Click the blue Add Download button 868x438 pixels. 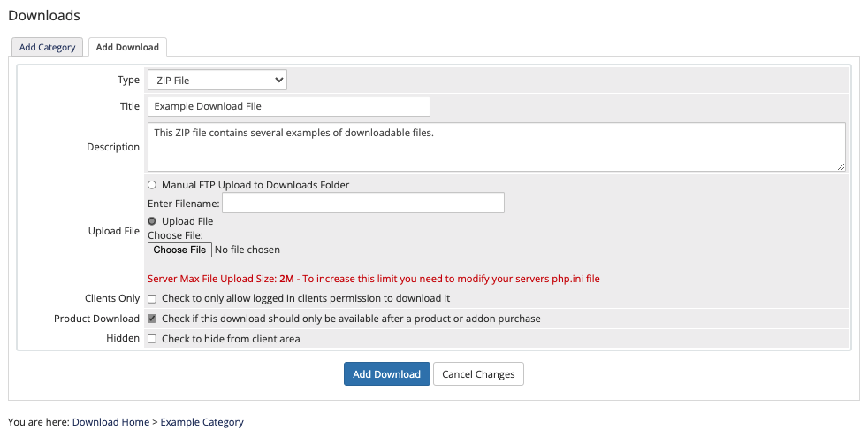pyautogui.click(x=387, y=373)
